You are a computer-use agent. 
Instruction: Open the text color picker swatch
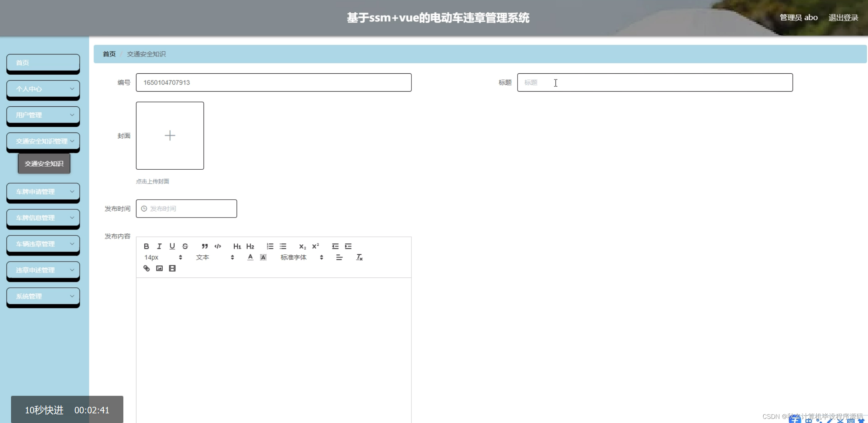click(250, 257)
